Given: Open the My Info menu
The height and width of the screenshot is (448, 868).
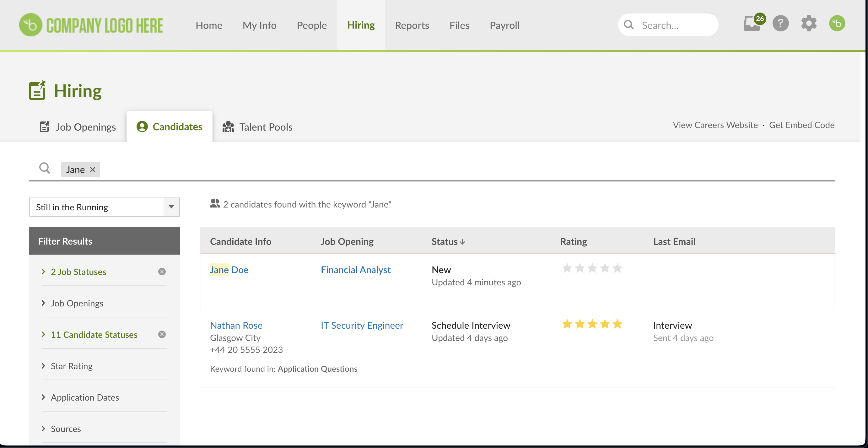Looking at the screenshot, I should 259,25.
